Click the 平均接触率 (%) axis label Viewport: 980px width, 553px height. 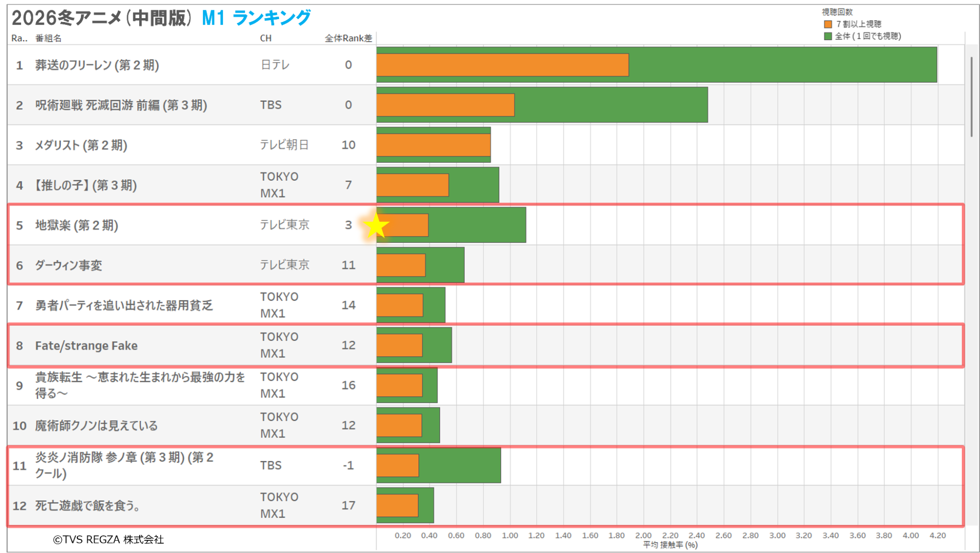670,545
